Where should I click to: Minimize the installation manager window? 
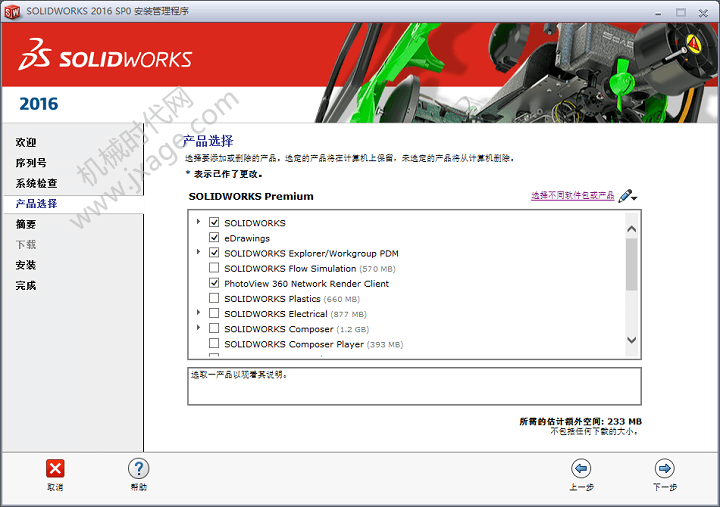[658, 13]
